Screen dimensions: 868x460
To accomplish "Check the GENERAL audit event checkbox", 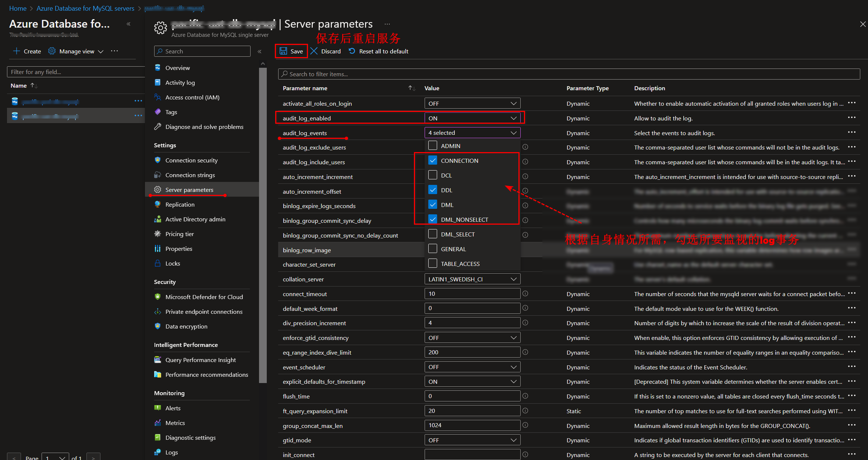I will 433,249.
